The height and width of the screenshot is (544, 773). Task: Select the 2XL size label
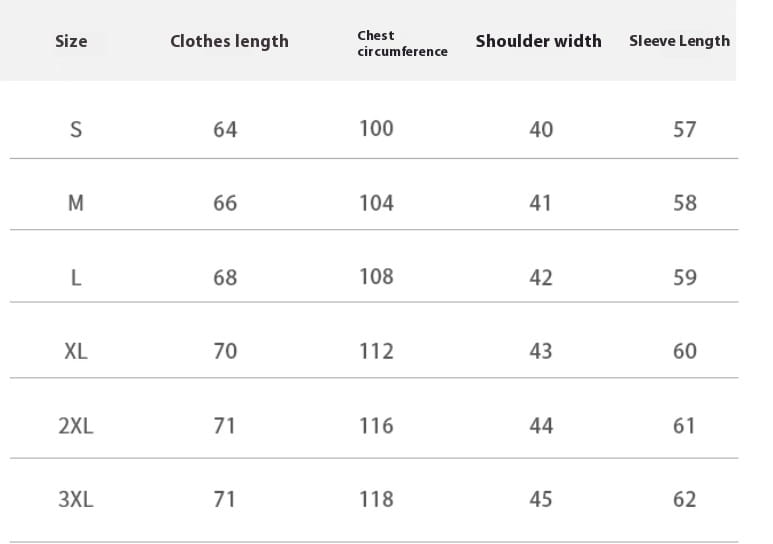[75, 426]
